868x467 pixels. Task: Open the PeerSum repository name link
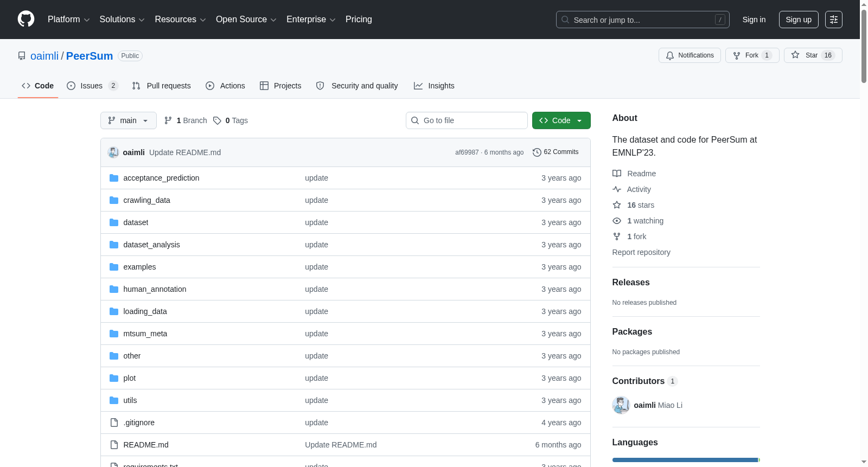click(90, 56)
